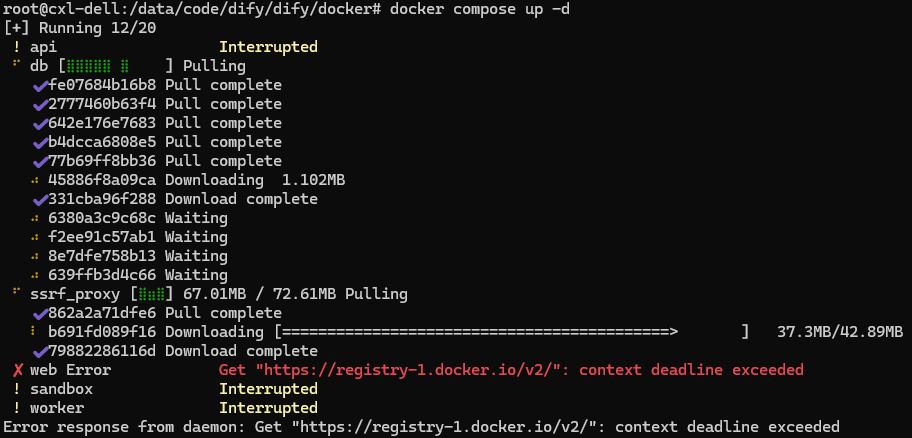Click the exclamation icon next to sandbox
912x438 pixels.
coord(17,389)
